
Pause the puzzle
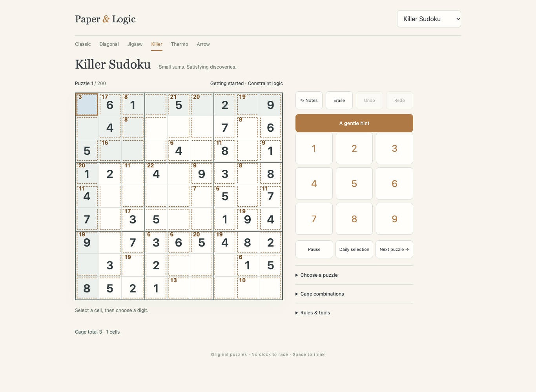pyautogui.click(x=314, y=249)
